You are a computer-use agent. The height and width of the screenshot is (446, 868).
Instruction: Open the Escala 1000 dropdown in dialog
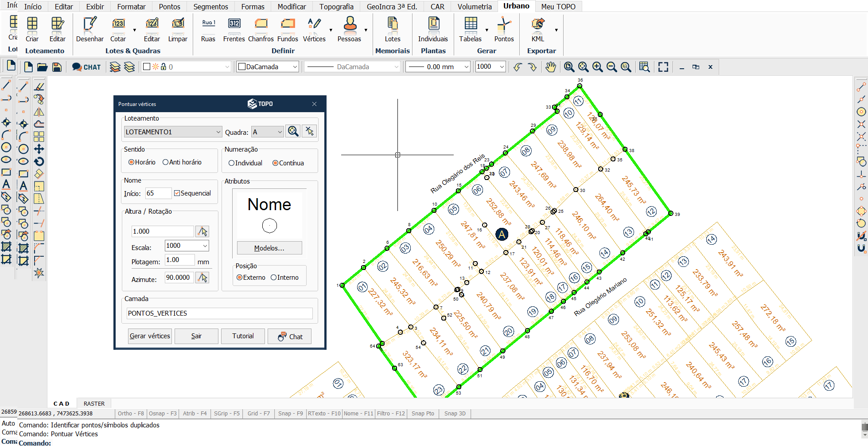(205, 246)
